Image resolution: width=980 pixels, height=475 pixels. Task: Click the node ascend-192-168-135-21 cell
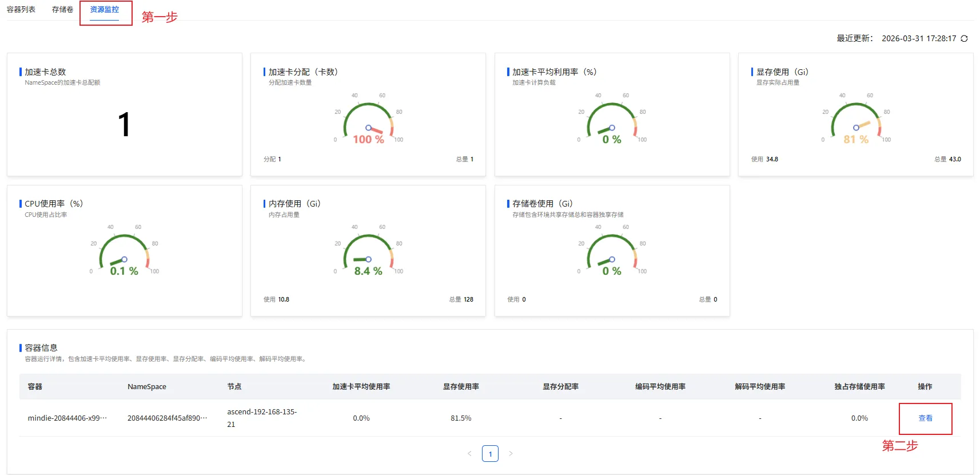click(262, 418)
